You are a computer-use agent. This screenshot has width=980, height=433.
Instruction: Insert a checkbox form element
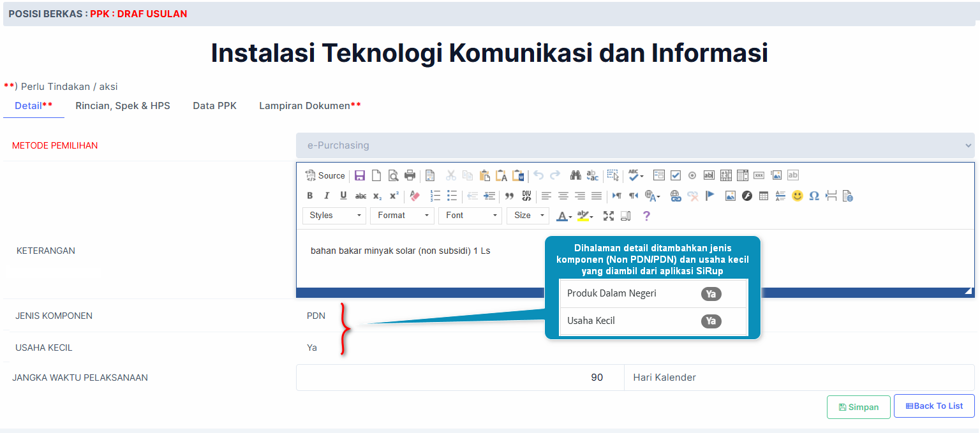point(676,175)
